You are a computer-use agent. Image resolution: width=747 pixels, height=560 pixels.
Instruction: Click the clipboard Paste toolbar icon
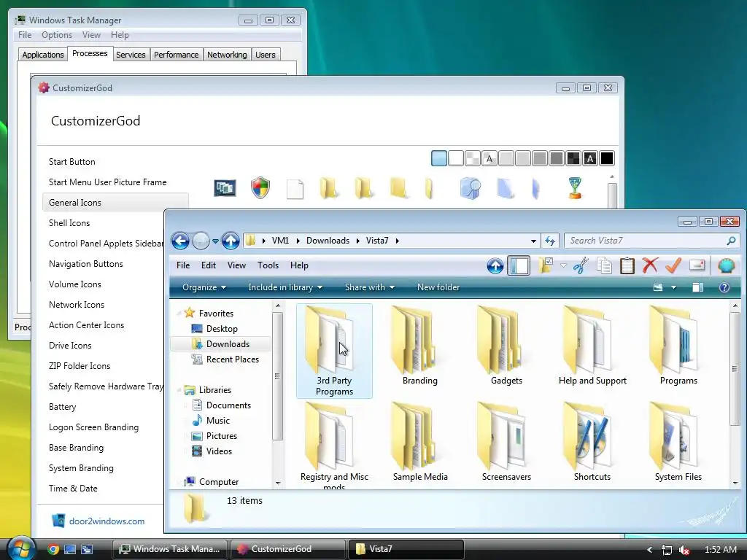click(627, 265)
